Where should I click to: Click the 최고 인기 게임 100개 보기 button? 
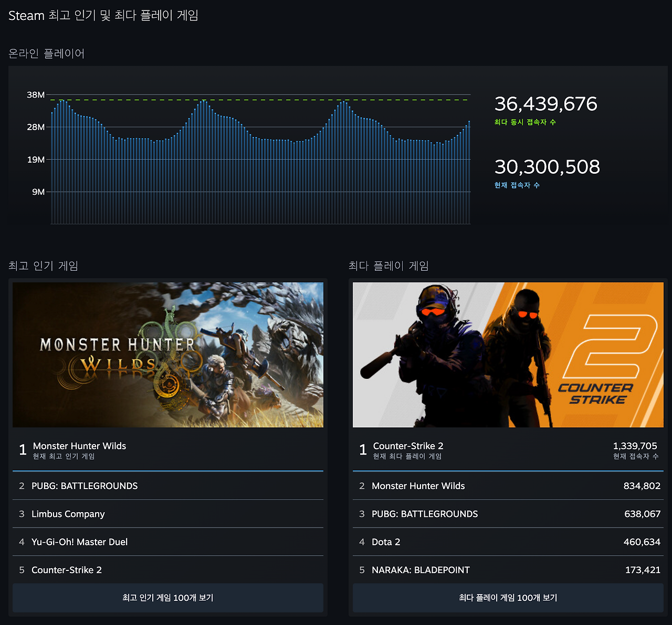(168, 598)
